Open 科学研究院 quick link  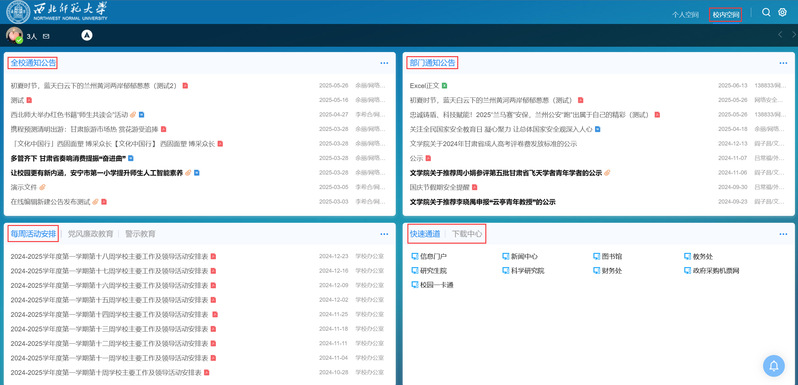click(x=523, y=270)
